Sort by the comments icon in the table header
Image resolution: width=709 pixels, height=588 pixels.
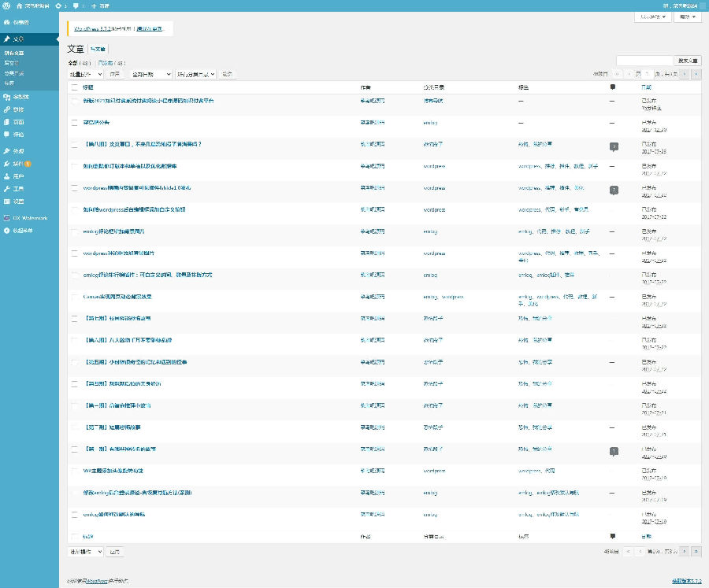[613, 87]
